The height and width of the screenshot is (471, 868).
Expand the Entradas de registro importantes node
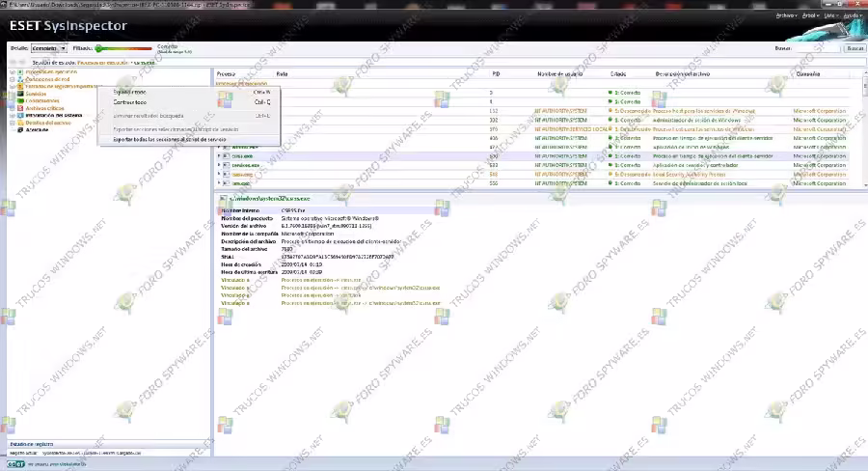tap(13, 87)
